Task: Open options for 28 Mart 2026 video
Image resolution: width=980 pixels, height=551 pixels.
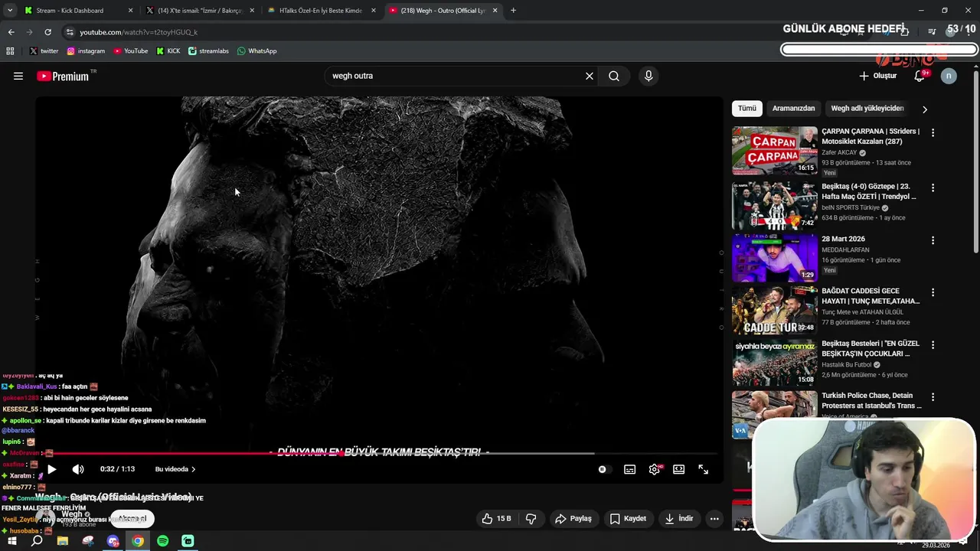Action: pos(933,240)
